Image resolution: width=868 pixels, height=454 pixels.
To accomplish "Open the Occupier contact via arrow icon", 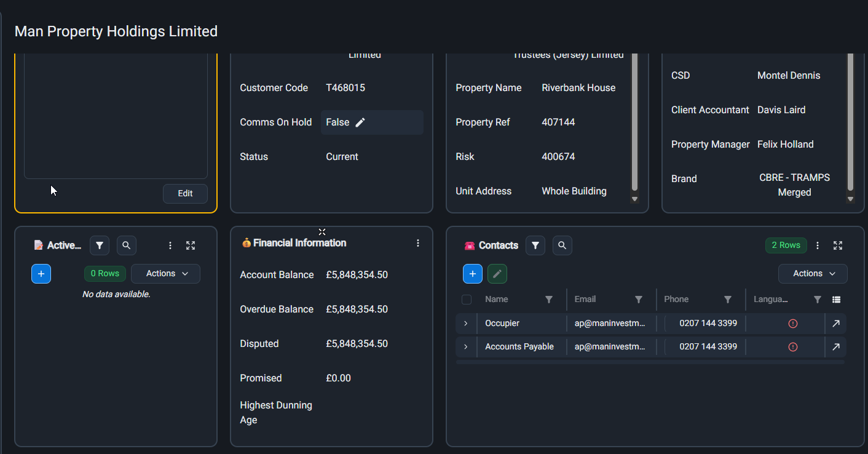I will [836, 324].
